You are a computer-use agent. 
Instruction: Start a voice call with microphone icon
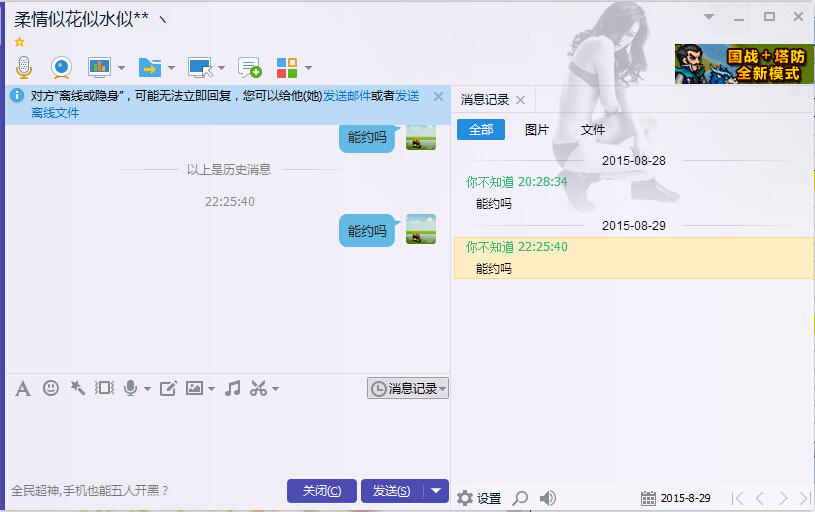[x=24, y=68]
